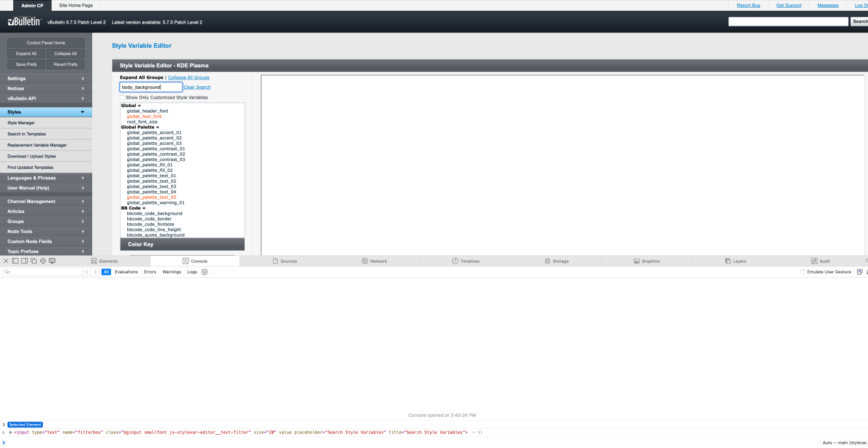Viewport: 868px width, 448px height.
Task: Open Search in Templates
Action: 46,134
